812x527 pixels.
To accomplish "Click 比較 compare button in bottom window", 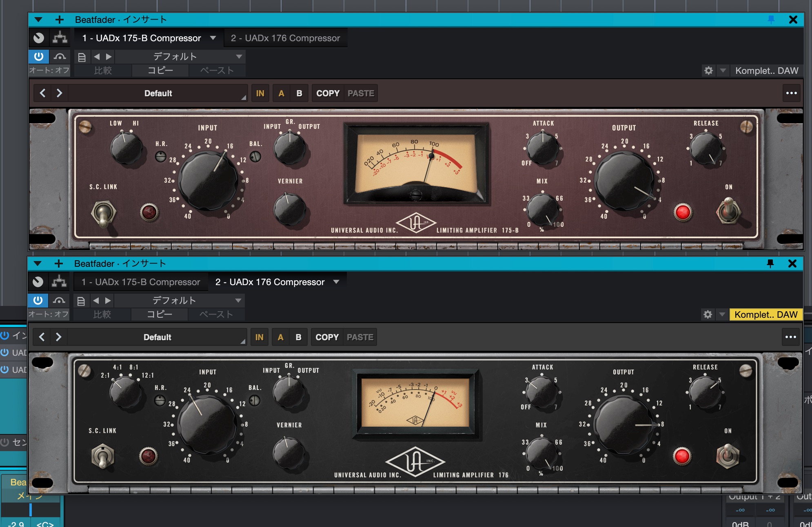I will click(102, 314).
